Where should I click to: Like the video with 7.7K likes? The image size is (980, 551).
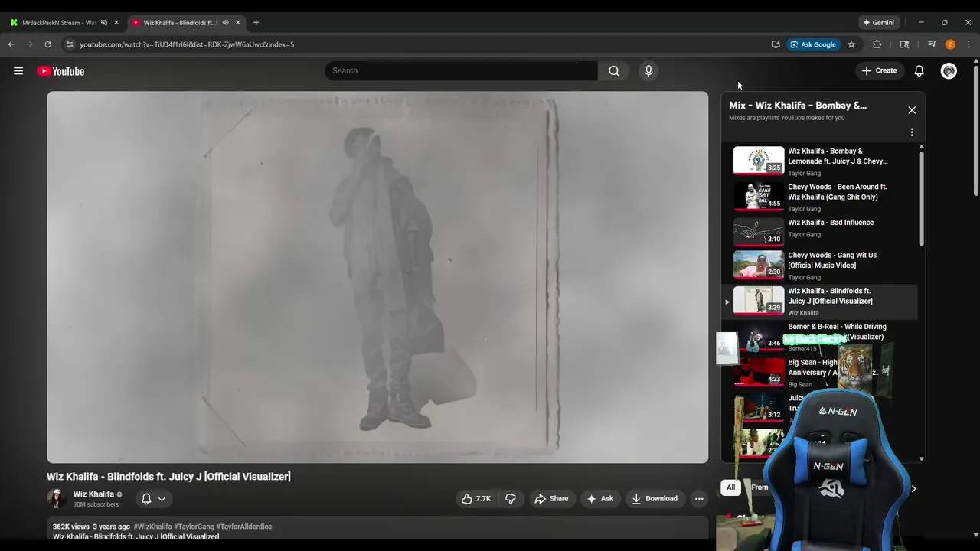click(x=475, y=499)
